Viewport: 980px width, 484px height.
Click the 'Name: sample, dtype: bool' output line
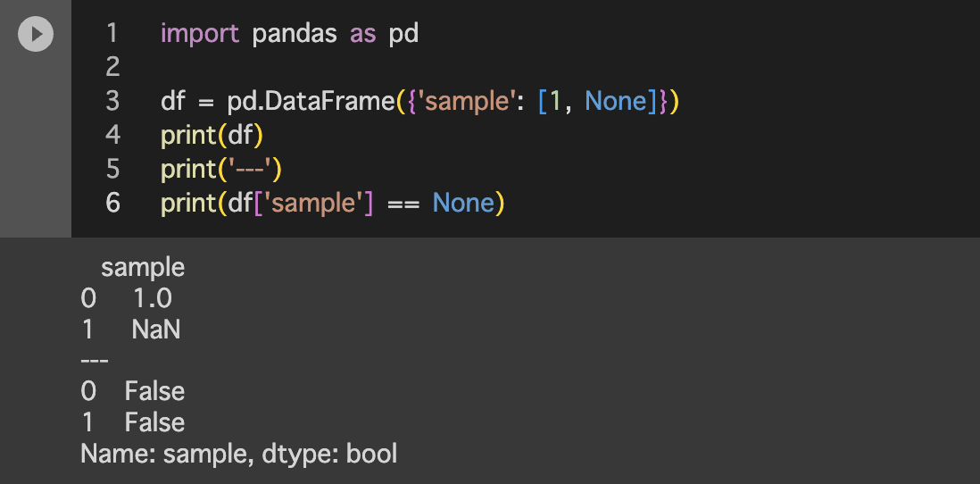pos(238,454)
